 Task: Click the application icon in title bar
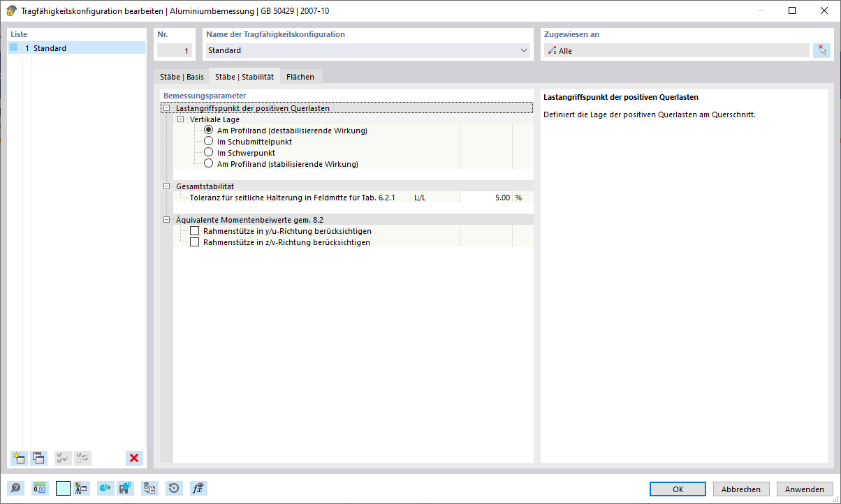tap(11, 10)
